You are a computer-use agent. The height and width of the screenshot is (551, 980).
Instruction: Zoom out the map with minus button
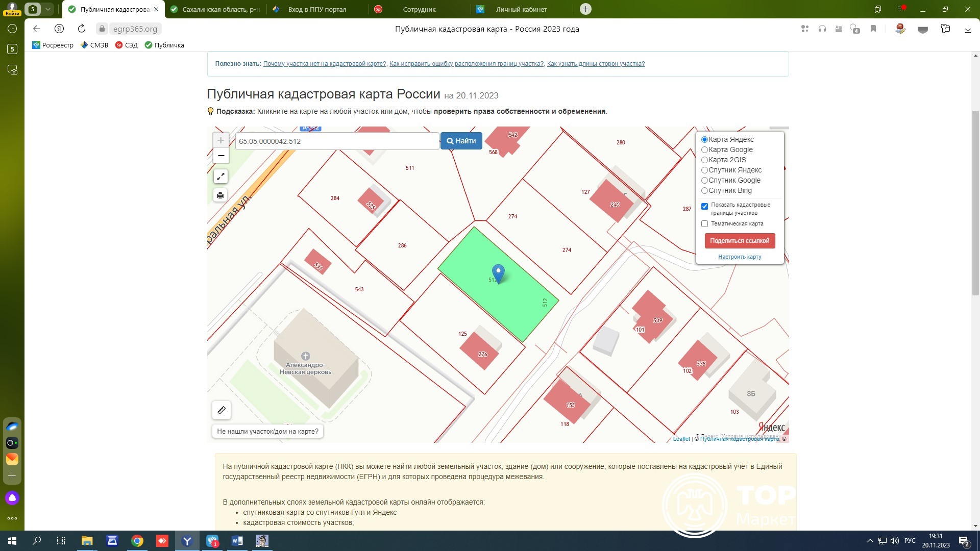coord(220,156)
